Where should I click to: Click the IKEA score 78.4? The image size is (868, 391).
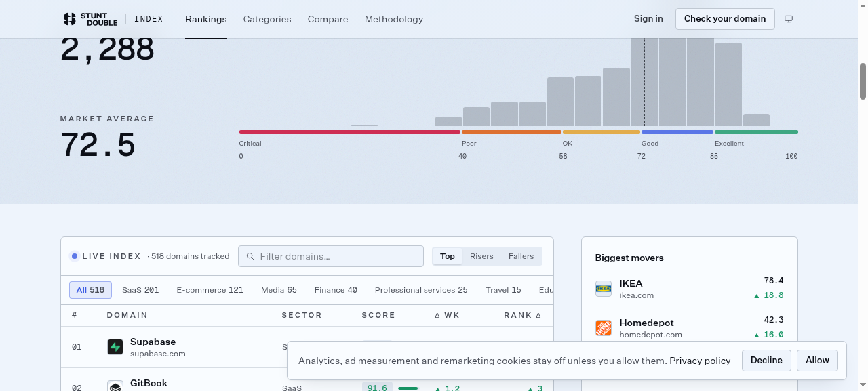[x=773, y=281]
